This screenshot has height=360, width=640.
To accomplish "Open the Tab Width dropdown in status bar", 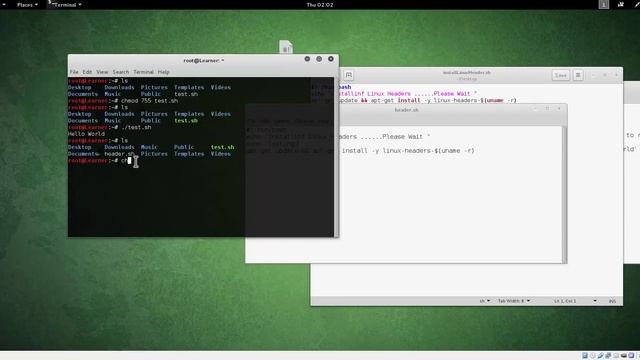I will pos(513,301).
